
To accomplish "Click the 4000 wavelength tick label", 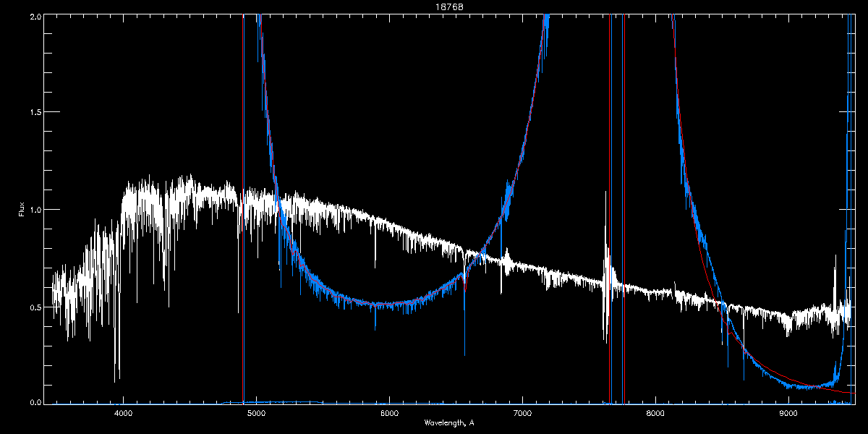I will point(123,413).
